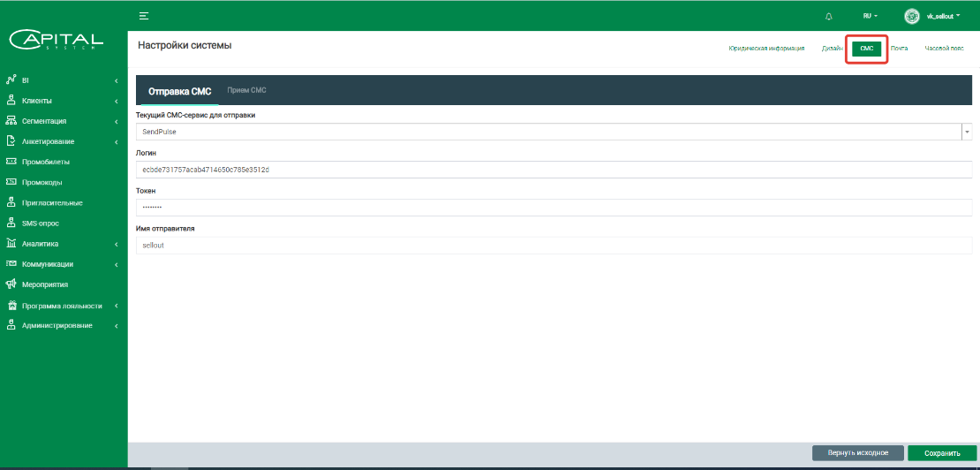The width and height of the screenshot is (980, 470).
Task: Expand the Клиенты submenu chevron
Action: (117, 101)
